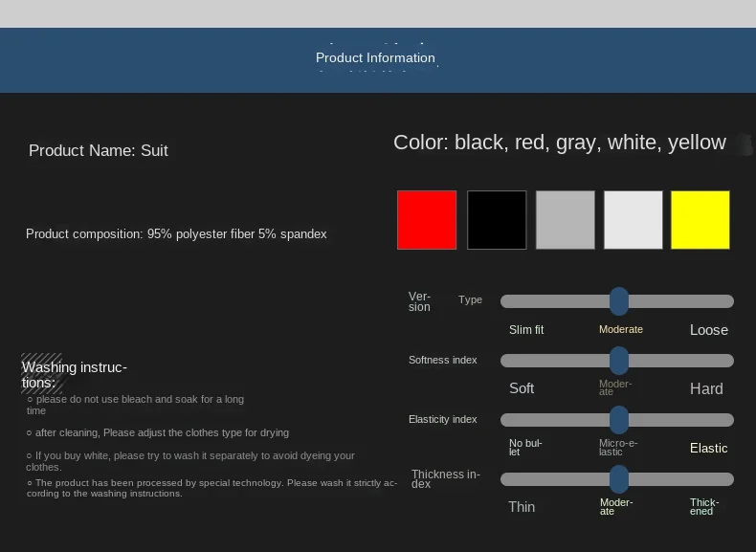Screen dimensions: 756x552
Task: Click the Loose fit label
Action: (709, 330)
